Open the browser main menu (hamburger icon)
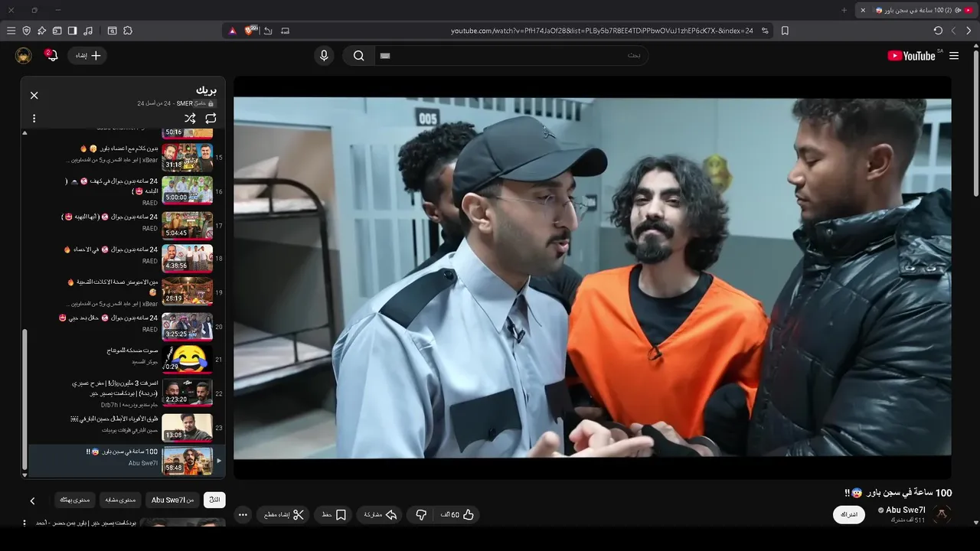Image resolution: width=980 pixels, height=551 pixels. point(11,31)
